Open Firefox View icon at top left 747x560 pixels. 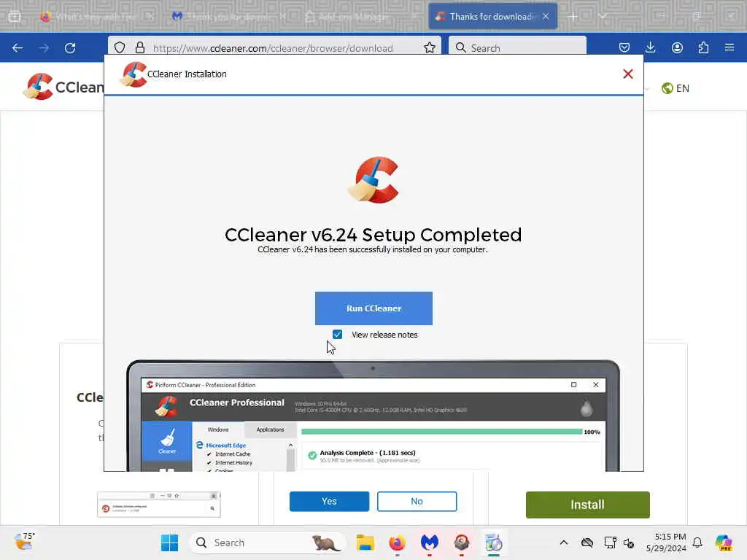[x=15, y=17]
